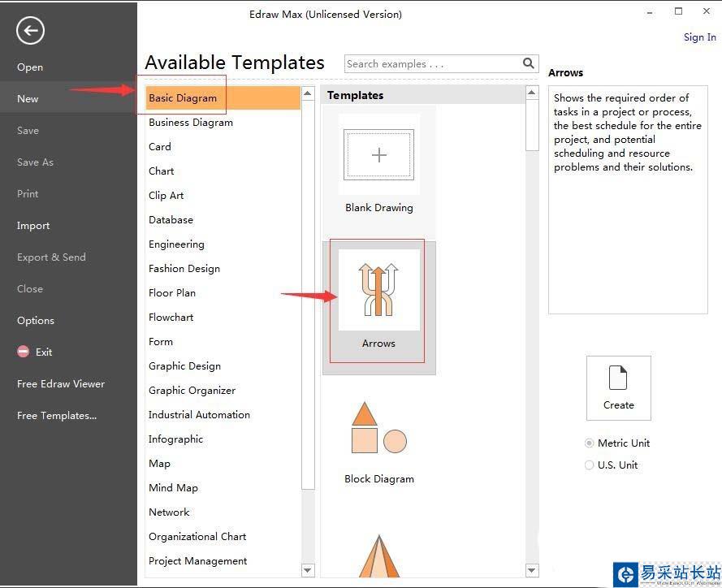Select the Flowchart category
This screenshot has height=588, width=722.
click(171, 318)
